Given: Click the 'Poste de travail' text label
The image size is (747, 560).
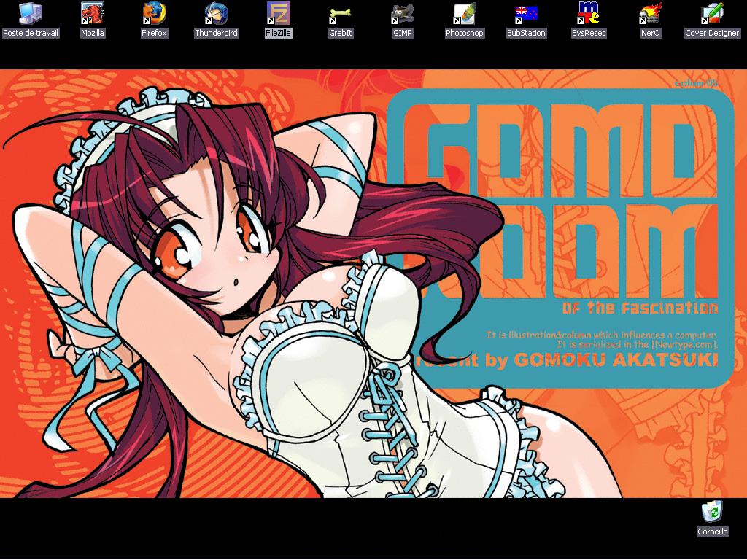Looking at the screenshot, I should pos(31,34).
